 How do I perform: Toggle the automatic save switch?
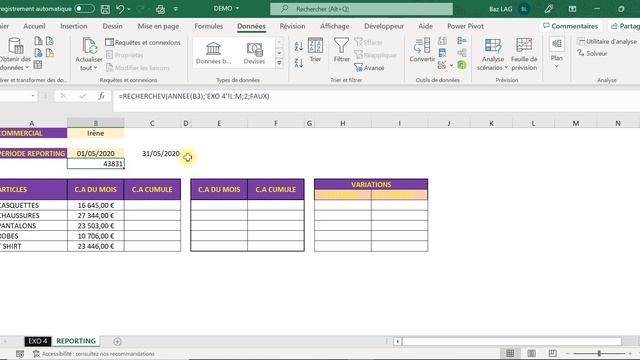pyautogui.click(x=84, y=9)
